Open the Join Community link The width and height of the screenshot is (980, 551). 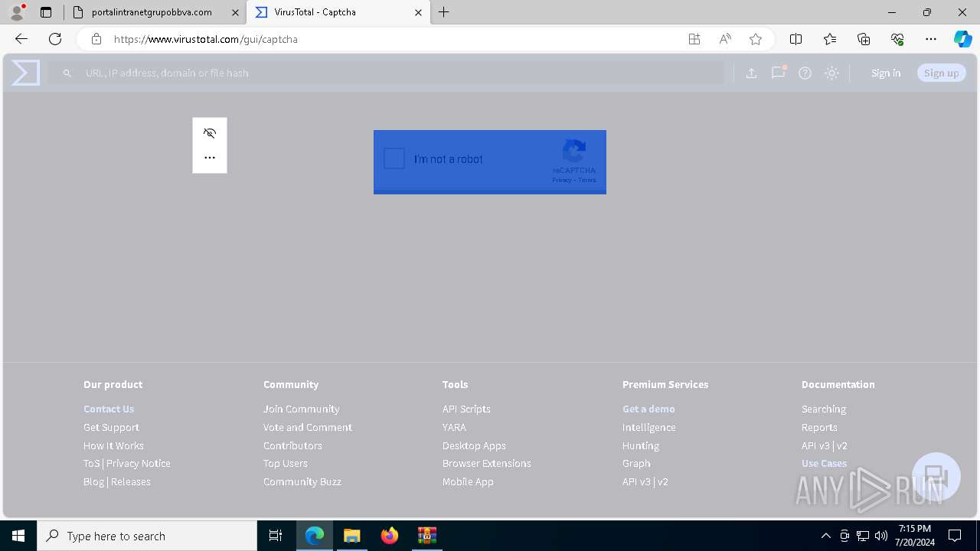(x=302, y=409)
